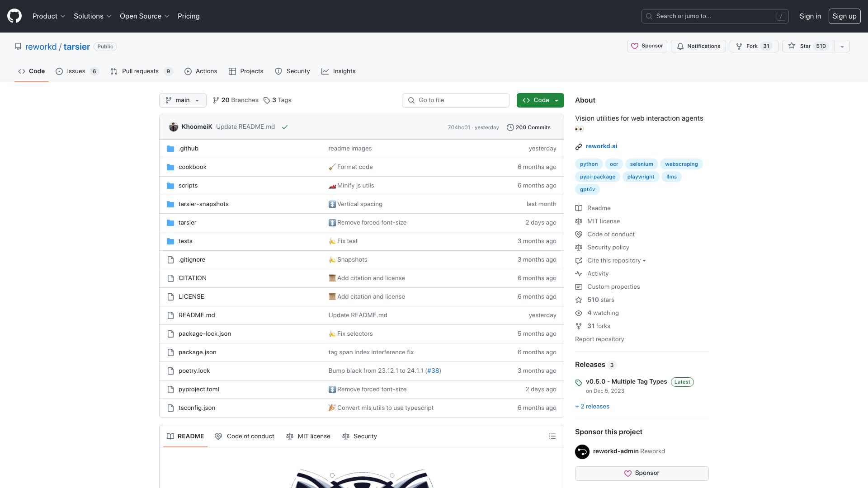Open the Insights tab
Image resolution: width=868 pixels, height=488 pixels.
click(339, 71)
